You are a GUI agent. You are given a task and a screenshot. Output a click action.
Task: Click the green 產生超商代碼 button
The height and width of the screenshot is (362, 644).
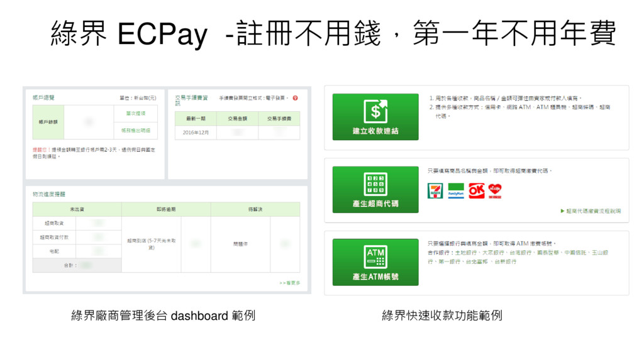(375, 190)
